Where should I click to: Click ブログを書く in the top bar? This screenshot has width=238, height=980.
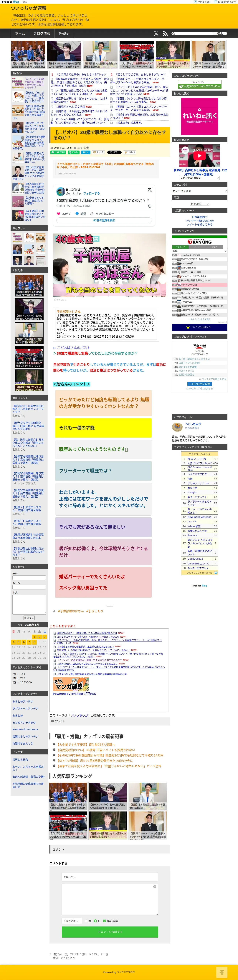click(203, 2)
